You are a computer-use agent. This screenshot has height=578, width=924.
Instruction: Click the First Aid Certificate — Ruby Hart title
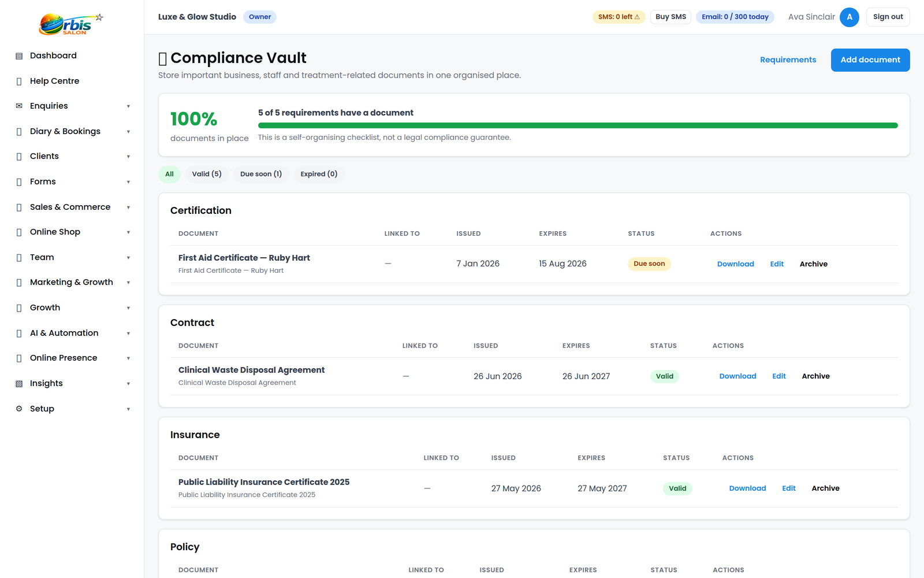pos(244,258)
